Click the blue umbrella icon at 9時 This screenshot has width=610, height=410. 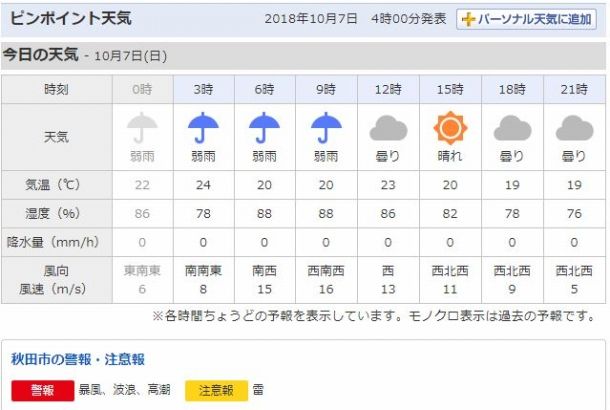[326, 128]
